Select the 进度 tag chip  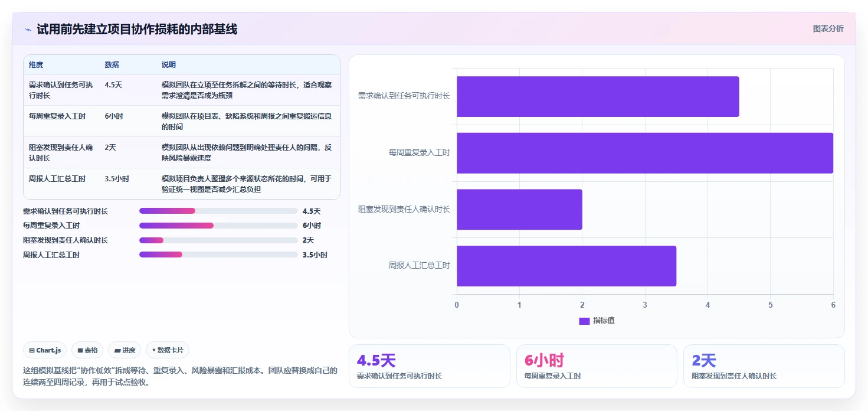click(x=125, y=350)
